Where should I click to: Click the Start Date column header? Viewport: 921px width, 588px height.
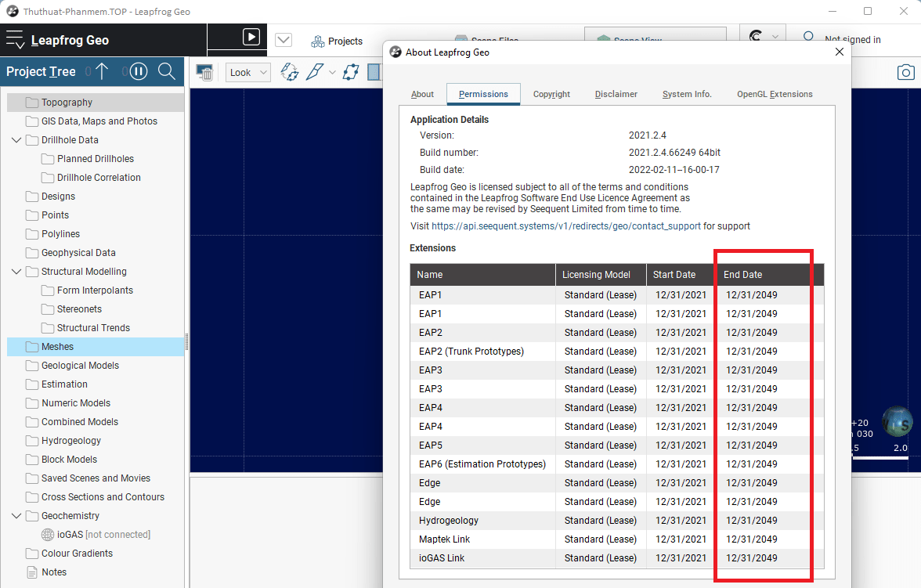tap(681, 274)
